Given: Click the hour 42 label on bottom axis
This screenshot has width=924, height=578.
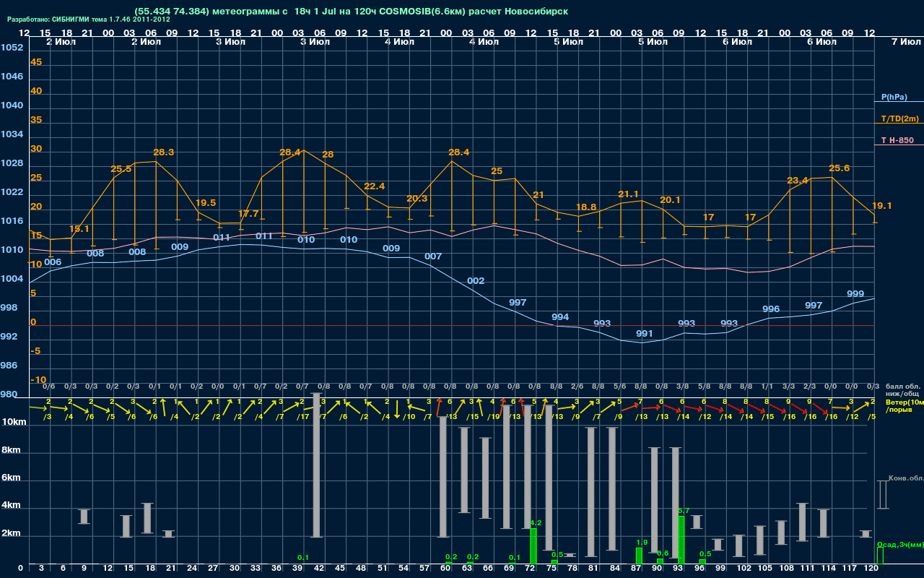Looking at the screenshot, I should 318,569.
